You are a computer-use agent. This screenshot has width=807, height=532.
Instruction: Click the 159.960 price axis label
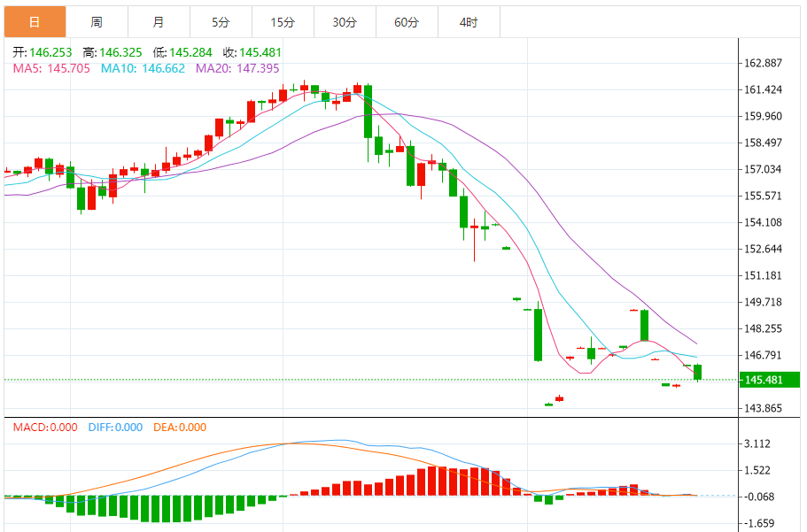pyautogui.click(x=764, y=116)
